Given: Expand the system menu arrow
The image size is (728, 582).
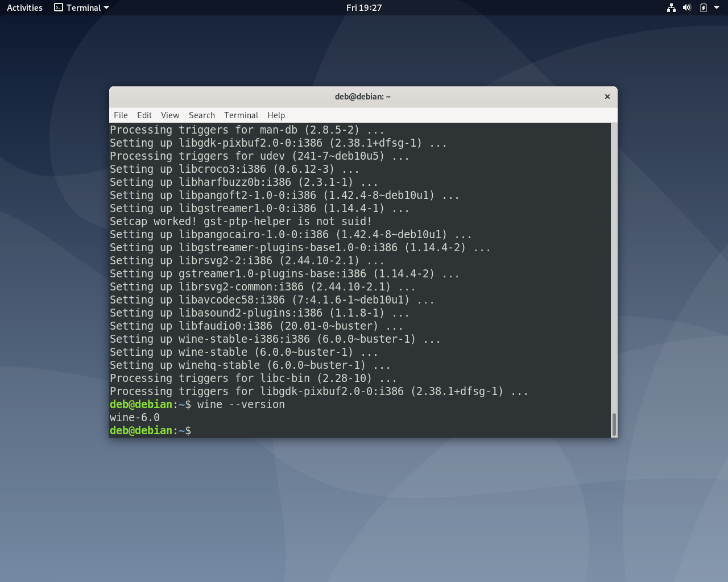Looking at the screenshot, I should pos(717,7).
